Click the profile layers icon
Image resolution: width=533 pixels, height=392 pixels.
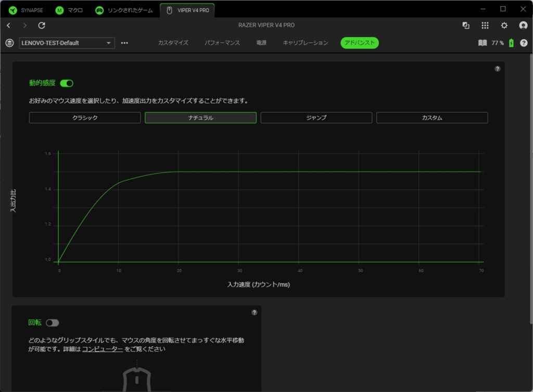click(9, 43)
